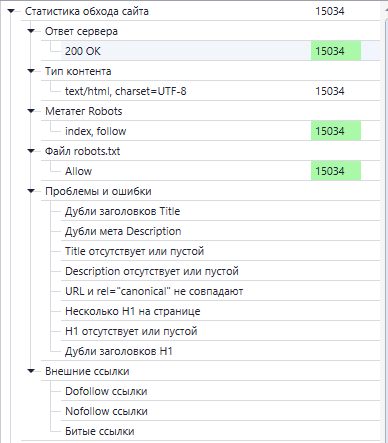Image resolution: width=388 pixels, height=443 pixels.
Task: Collapse the Файл robots.txt section
Action: pyautogui.click(x=31, y=151)
